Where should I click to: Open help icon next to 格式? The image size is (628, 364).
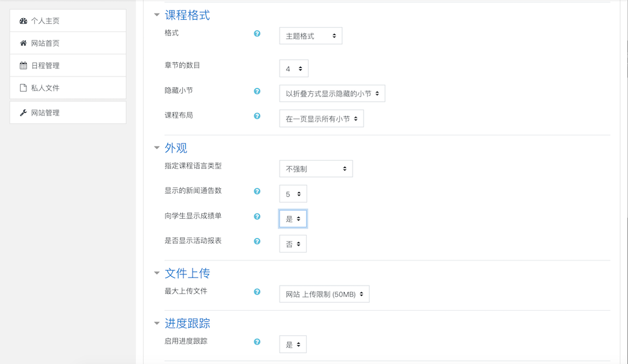pyautogui.click(x=257, y=34)
